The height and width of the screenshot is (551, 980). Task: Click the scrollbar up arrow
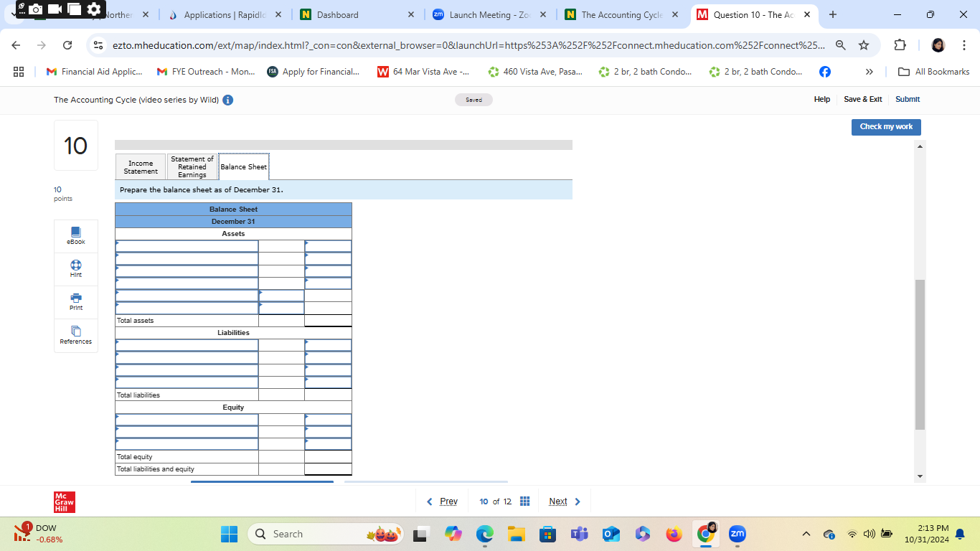point(920,146)
